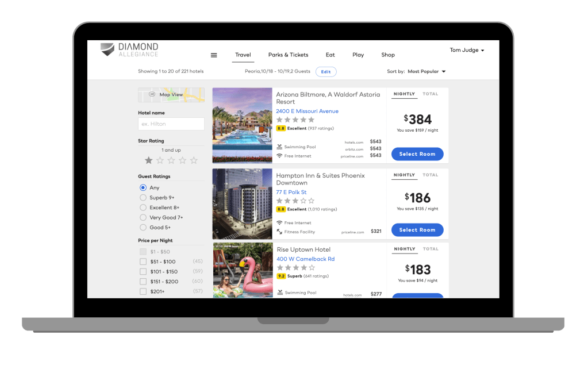Open the Shop tab
This screenshot has height=369, width=588.
(388, 55)
